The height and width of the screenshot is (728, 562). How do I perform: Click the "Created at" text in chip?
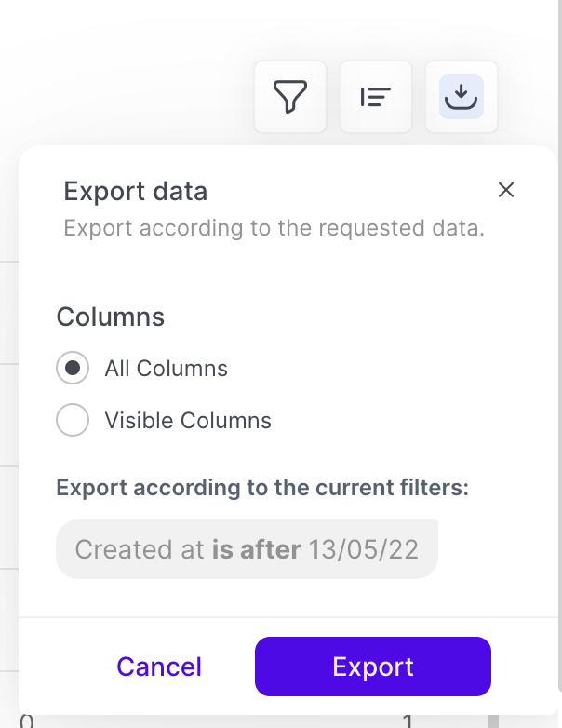(x=140, y=549)
